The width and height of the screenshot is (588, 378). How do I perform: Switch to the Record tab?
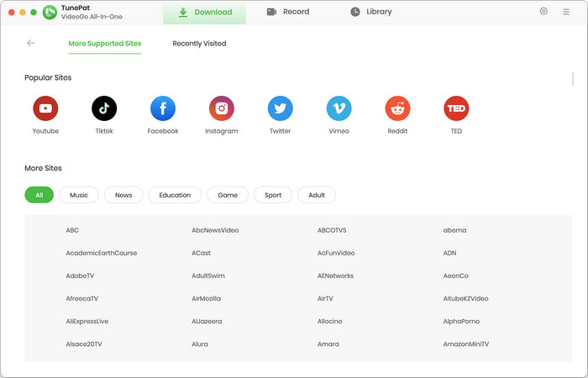tap(288, 12)
